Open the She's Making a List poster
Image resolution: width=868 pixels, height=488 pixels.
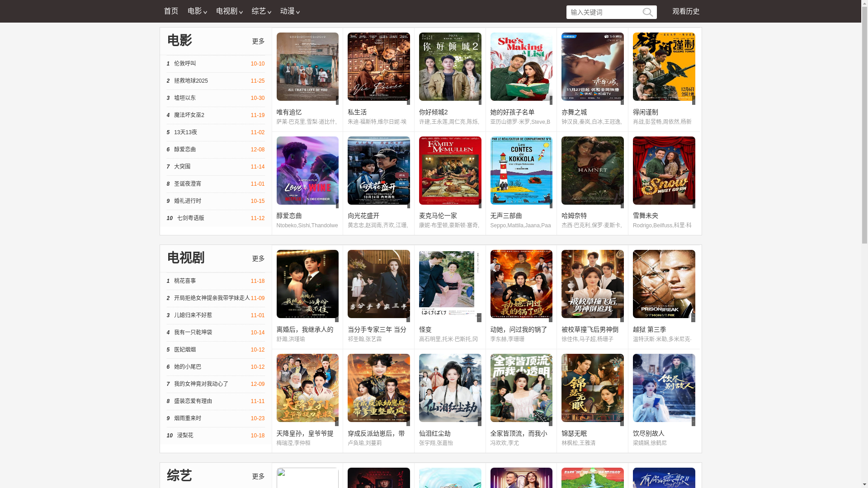(x=521, y=66)
